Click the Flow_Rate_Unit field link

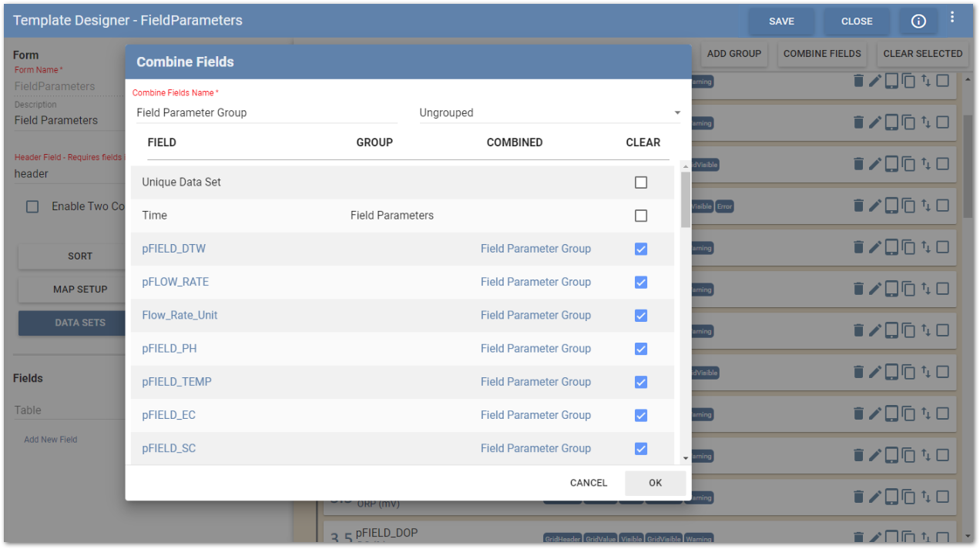[x=180, y=315]
